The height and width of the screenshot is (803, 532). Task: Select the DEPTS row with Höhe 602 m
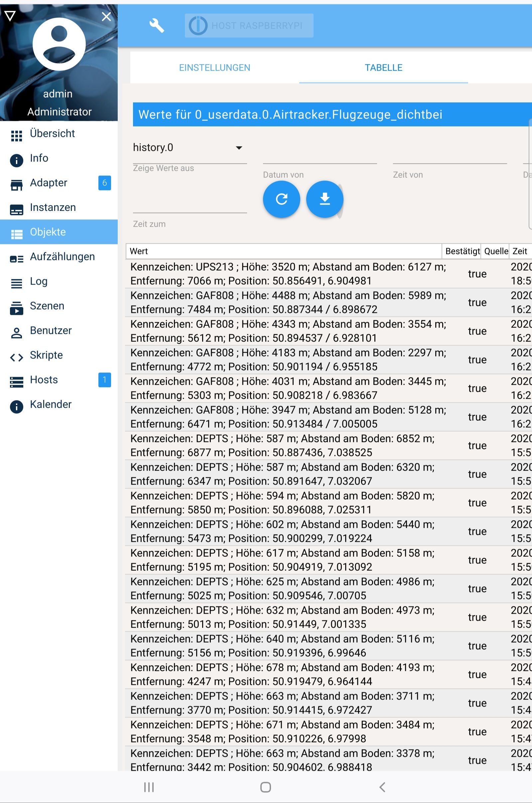329,531
